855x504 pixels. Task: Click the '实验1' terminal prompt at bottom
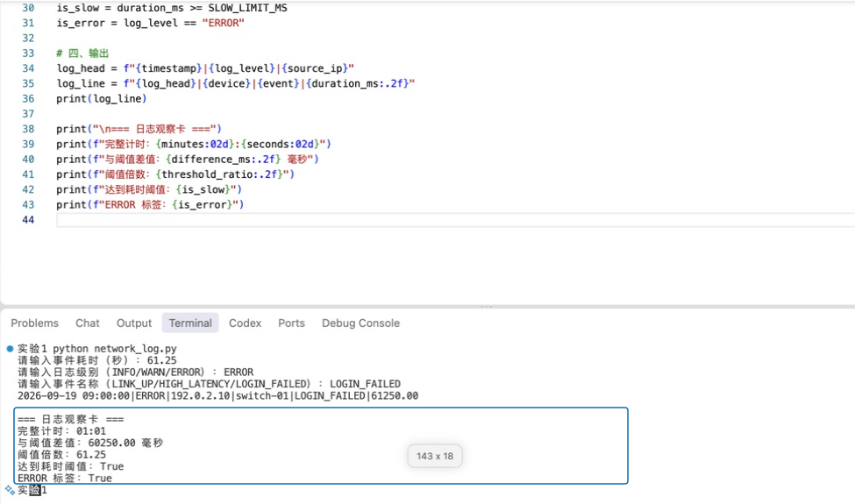pyautogui.click(x=32, y=490)
